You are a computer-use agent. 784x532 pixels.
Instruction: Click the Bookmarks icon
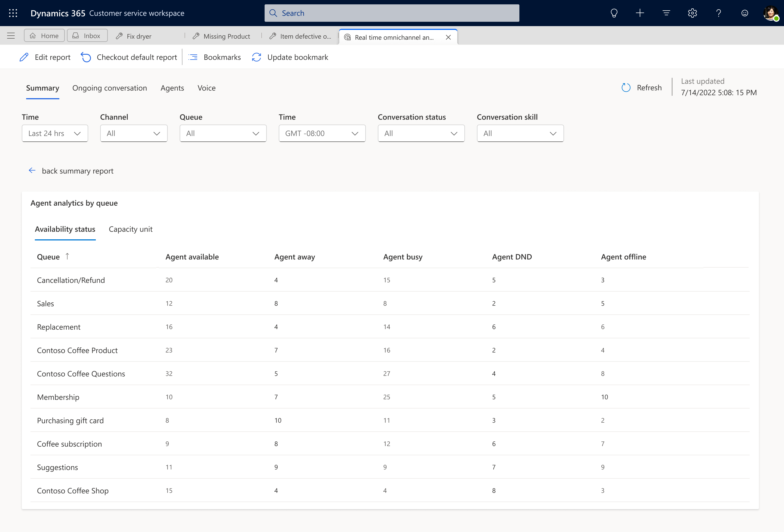193,57
